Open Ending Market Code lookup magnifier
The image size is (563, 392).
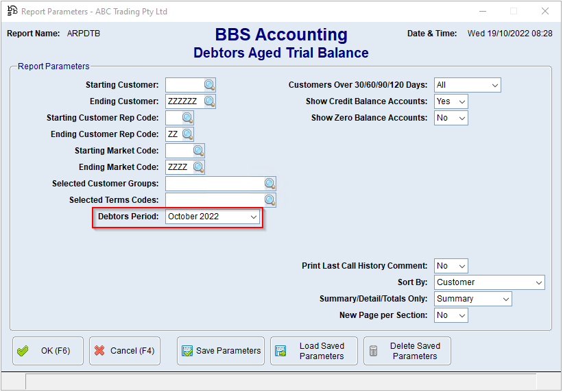click(x=199, y=167)
